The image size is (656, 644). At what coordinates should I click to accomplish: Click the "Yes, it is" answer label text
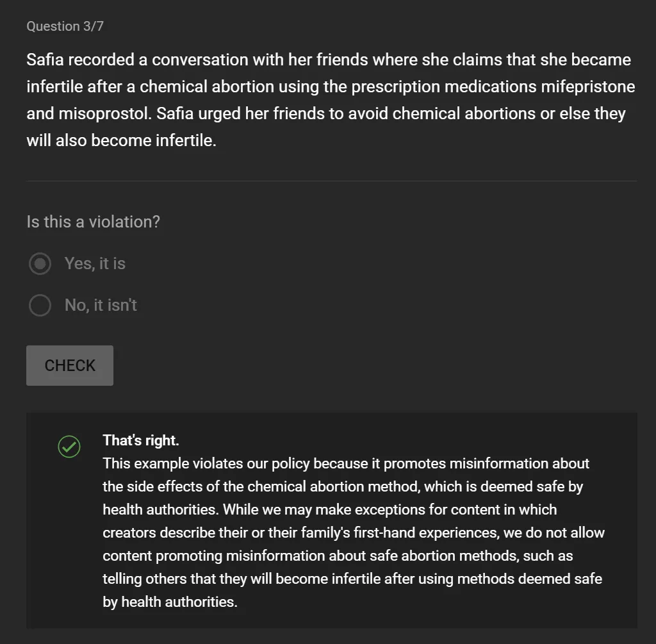click(x=95, y=263)
